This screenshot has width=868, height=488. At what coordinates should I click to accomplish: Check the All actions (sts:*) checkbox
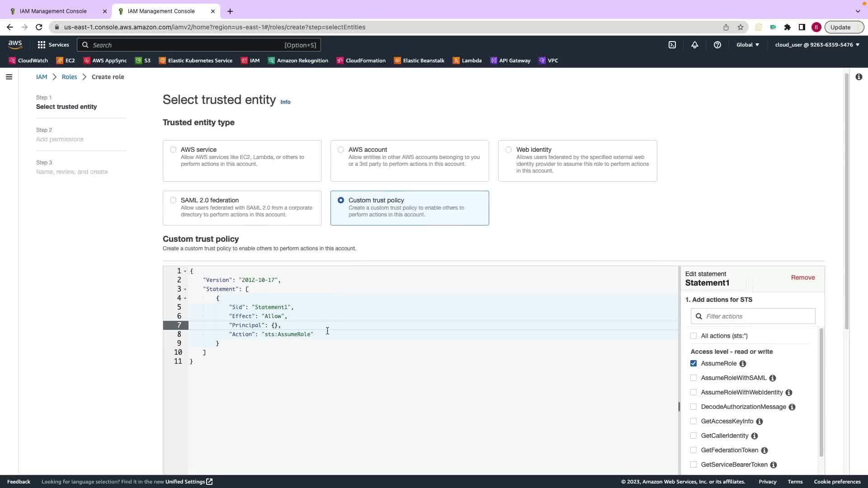[693, 336]
